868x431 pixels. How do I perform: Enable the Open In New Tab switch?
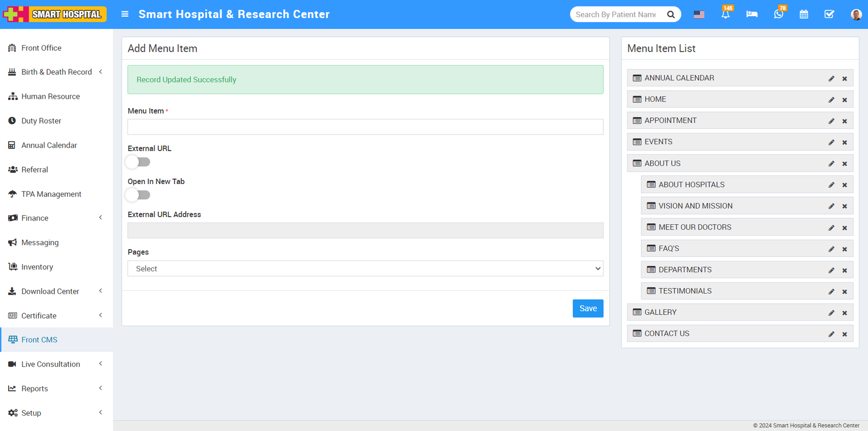point(138,195)
